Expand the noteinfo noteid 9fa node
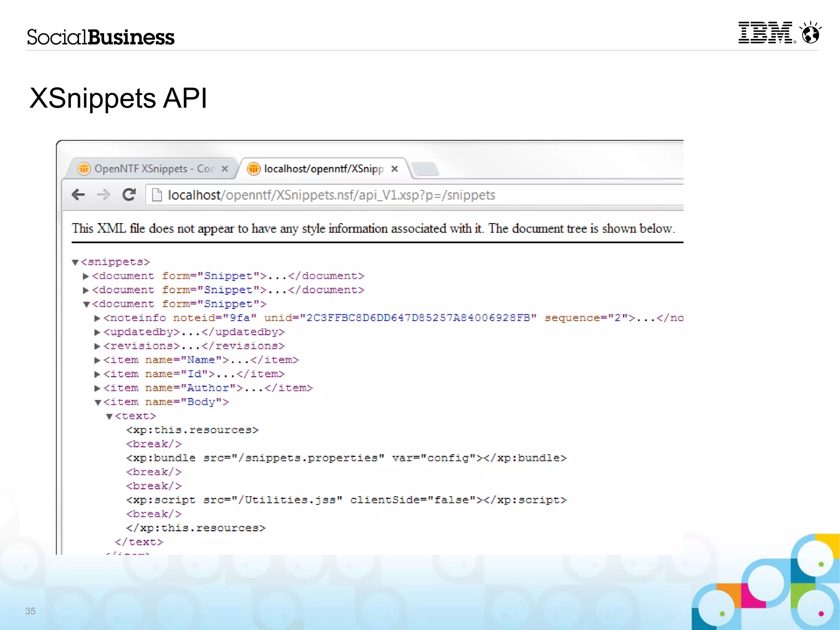Image resolution: width=840 pixels, height=630 pixels. 97,318
